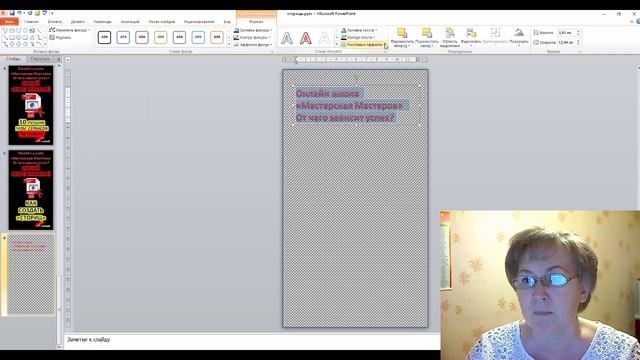640x360 pixels.
Task: Select the second slide thumbnail КАК СОЗДАТЬ
Action: (x=31, y=190)
